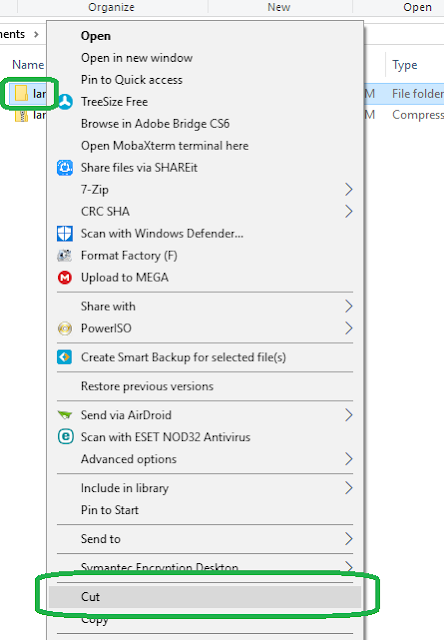Click the PowerISO disc icon
The height and width of the screenshot is (640, 444).
click(x=65, y=328)
